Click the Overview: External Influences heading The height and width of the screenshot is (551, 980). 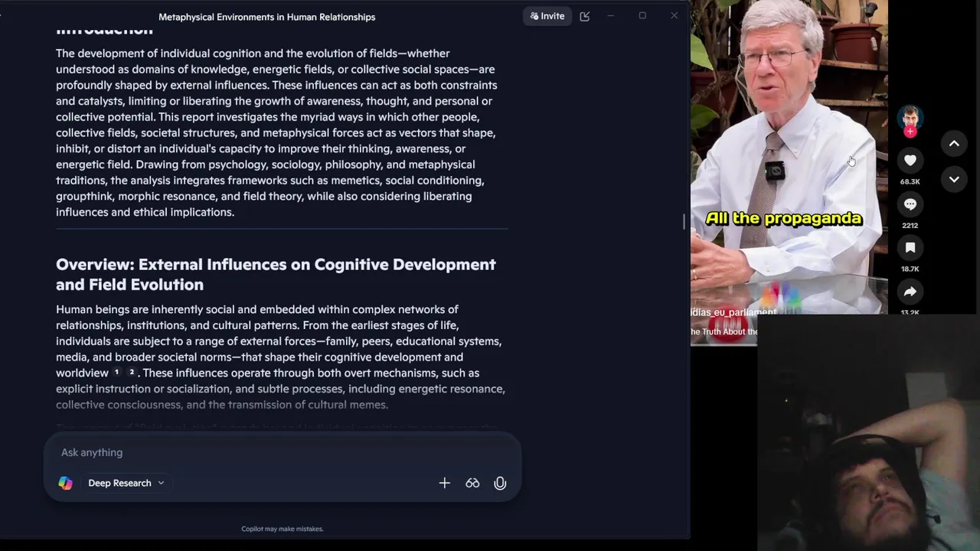point(276,274)
